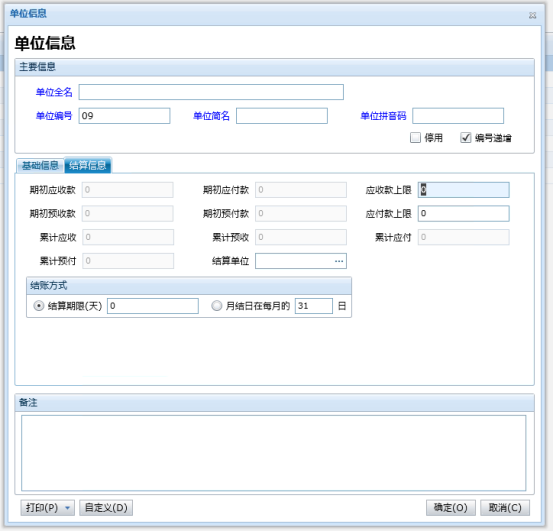Screen dimensions: 554x531
Task: Focus the 应付款上限 input field
Action: point(464,213)
